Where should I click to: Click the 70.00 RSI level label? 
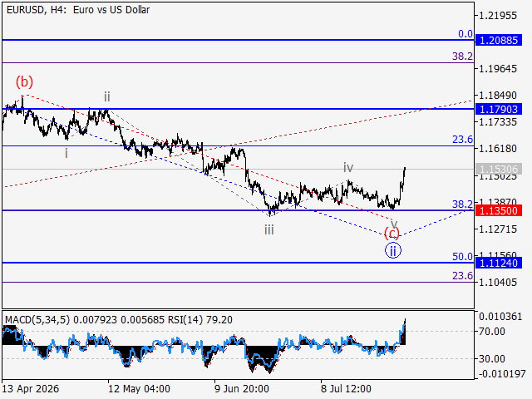click(491, 332)
